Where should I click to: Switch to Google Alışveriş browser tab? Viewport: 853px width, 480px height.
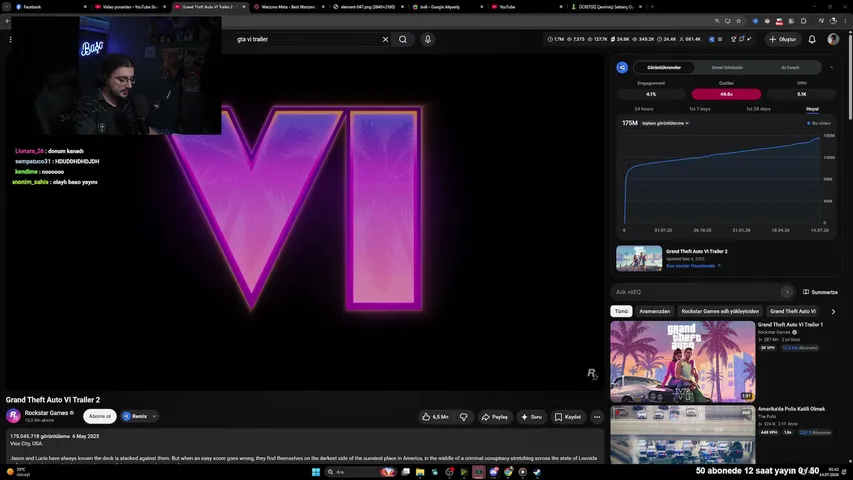pos(447,7)
